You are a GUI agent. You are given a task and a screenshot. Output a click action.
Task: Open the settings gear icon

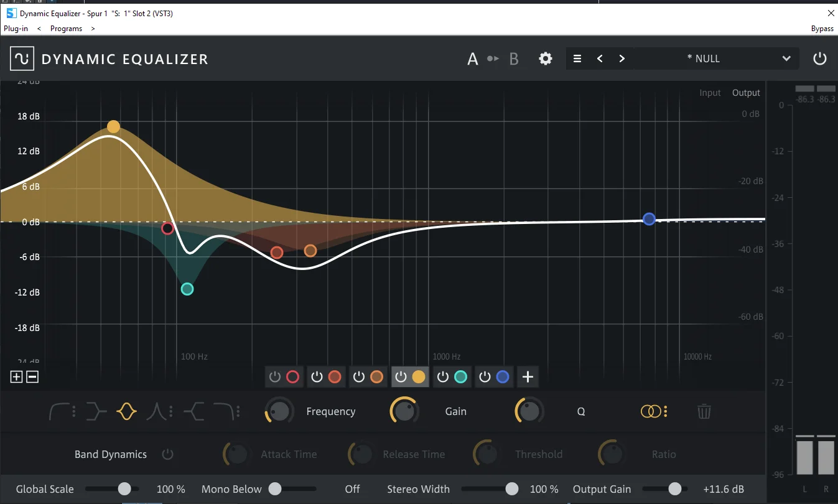(546, 58)
